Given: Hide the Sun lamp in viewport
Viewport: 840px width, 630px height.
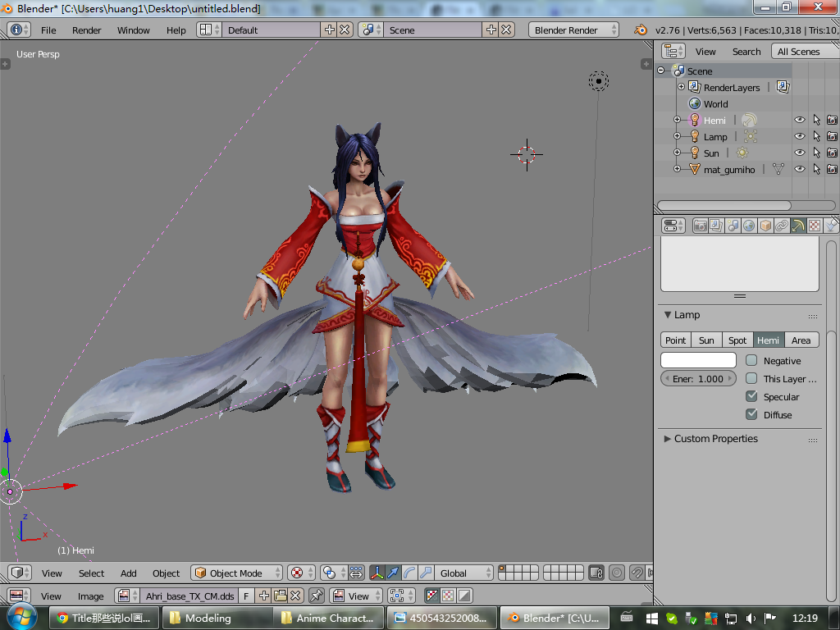Looking at the screenshot, I should tap(799, 153).
